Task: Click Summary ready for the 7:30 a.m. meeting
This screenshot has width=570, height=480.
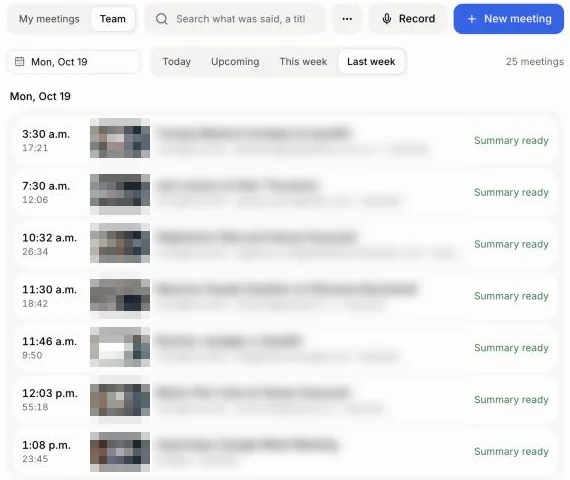Action: (511, 192)
